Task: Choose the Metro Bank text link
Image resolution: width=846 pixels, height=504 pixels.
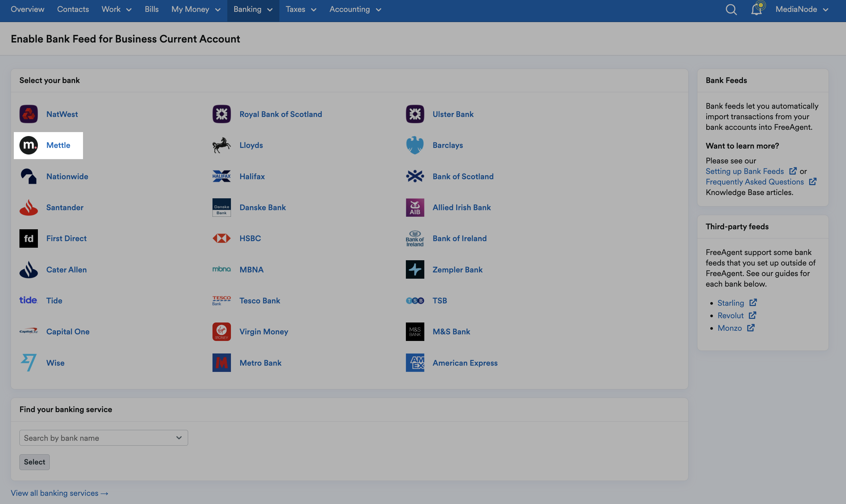Action: (261, 363)
